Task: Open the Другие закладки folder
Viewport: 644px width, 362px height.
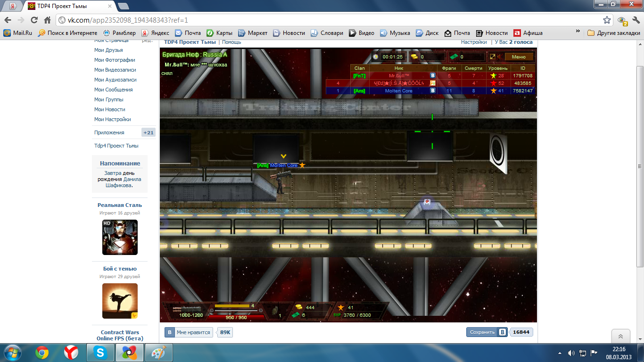Action: coord(614,33)
